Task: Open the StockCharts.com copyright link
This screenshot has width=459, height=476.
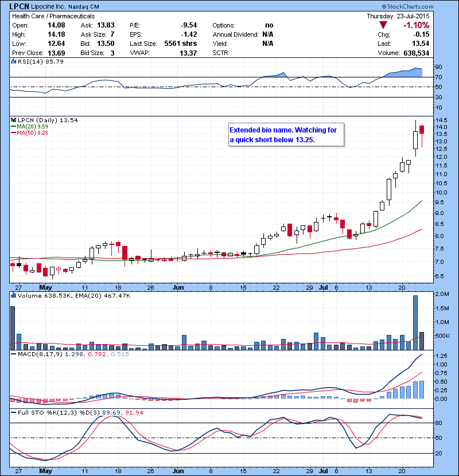Action: [407, 6]
